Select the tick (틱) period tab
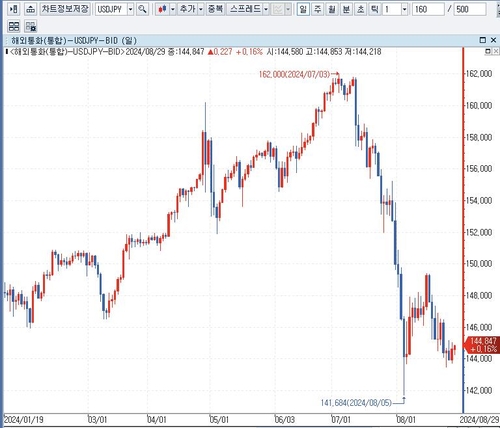The width and height of the screenshot is (500, 428). click(x=375, y=9)
